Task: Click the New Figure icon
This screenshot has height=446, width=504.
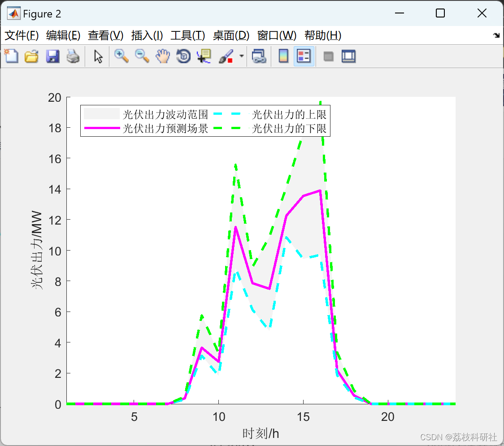Action: click(11, 56)
